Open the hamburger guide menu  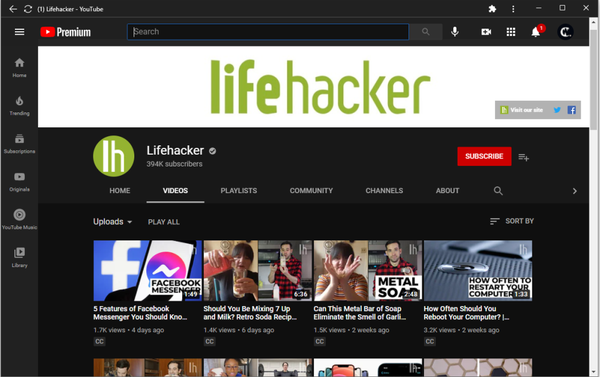click(x=20, y=32)
